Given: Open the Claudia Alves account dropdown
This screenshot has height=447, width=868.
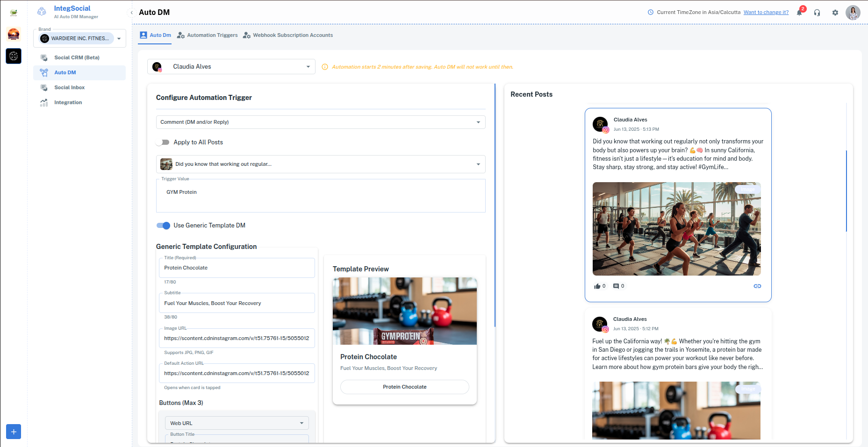Looking at the screenshot, I should coord(231,67).
